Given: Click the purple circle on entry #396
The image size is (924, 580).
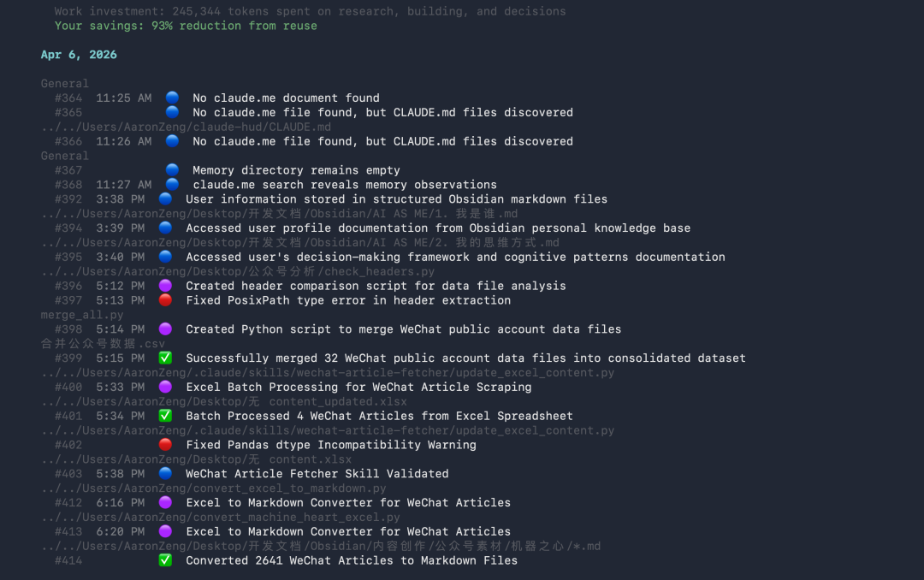Looking at the screenshot, I should tap(165, 286).
